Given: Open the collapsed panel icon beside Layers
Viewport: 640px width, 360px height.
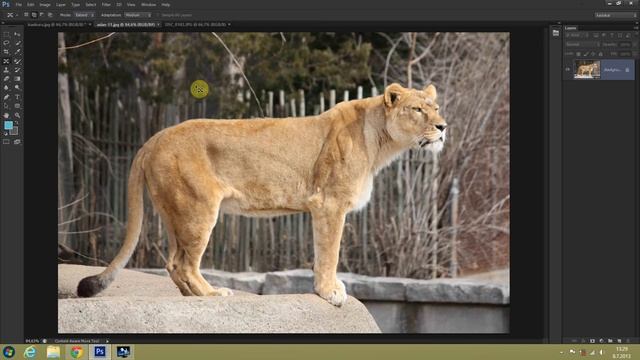Looking at the screenshot, I should [x=556, y=33].
